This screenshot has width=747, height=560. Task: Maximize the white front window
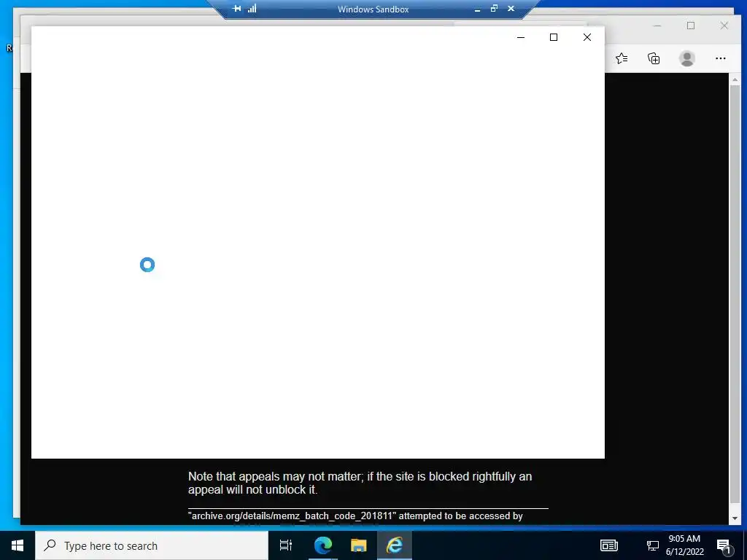coord(554,37)
